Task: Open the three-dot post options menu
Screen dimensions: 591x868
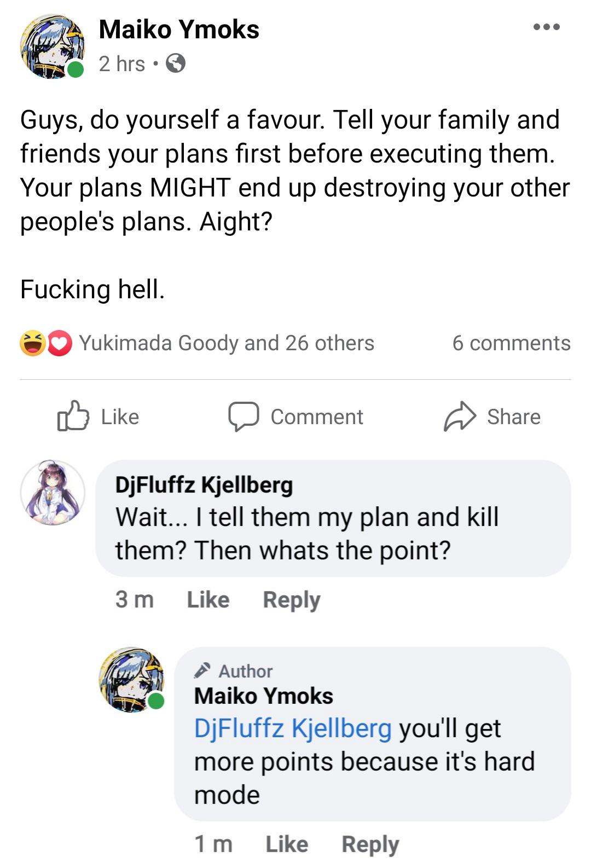Action: pos(547,27)
